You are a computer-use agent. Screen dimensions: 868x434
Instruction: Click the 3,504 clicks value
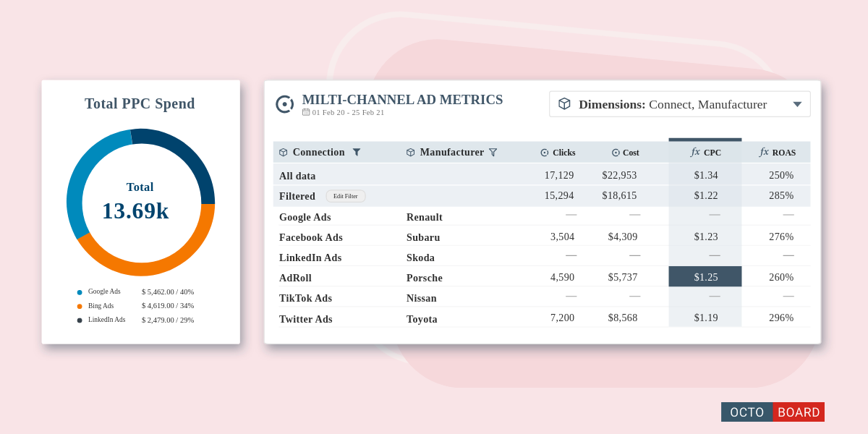pyautogui.click(x=562, y=237)
